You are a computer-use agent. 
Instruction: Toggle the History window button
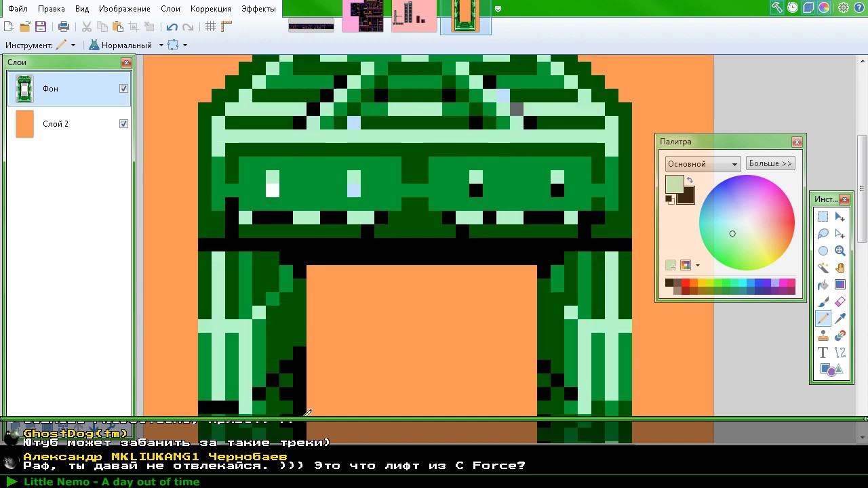tap(792, 7)
